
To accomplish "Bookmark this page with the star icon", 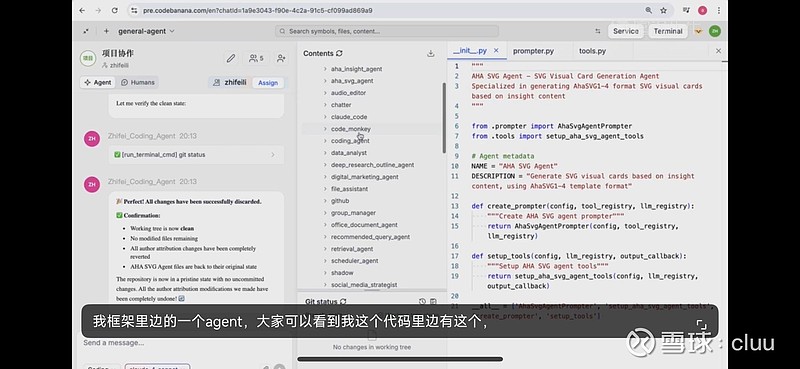I will pyautogui.click(x=663, y=10).
